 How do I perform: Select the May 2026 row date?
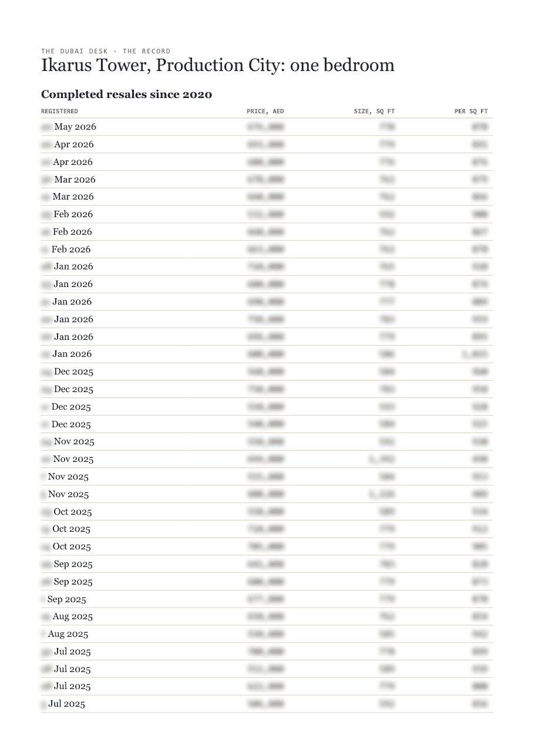click(x=69, y=127)
